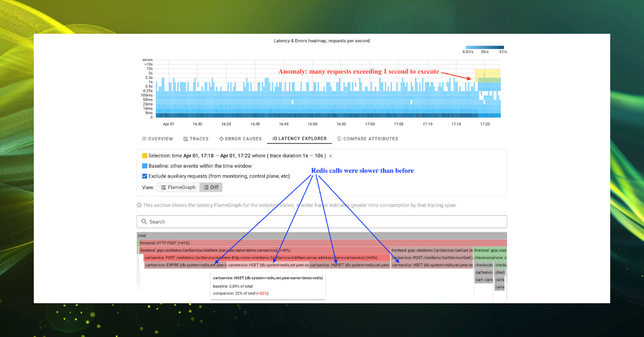
Task: Click the Overview tab list icon
Action: pyautogui.click(x=144, y=139)
